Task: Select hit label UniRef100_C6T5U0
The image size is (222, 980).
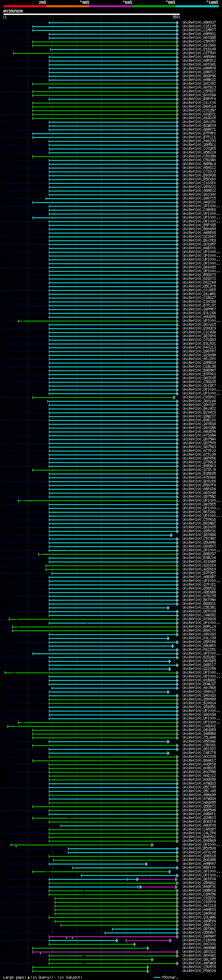Action: point(199,53)
